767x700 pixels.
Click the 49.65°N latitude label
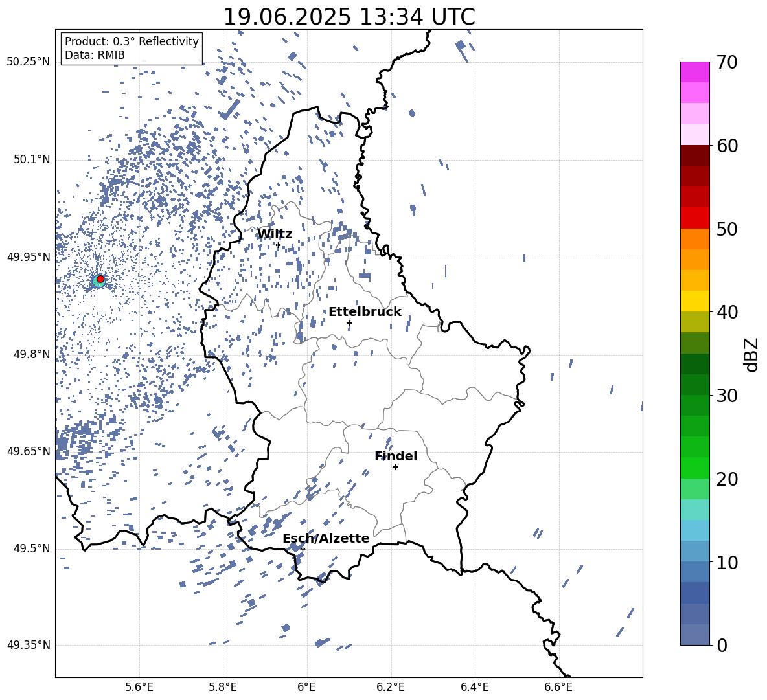click(x=29, y=451)
